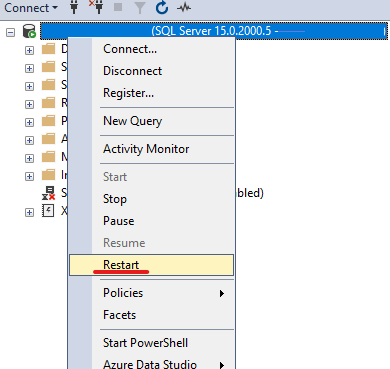Click the M folder icon
Viewport: 390px width, 369px height.
(49, 157)
